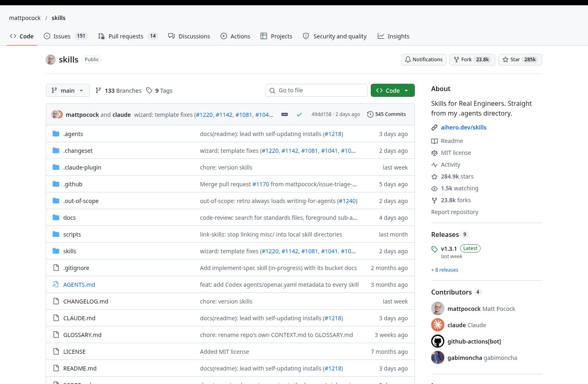
Task: Click the github-actions[bot] contributor avatar
Action: coord(438,342)
